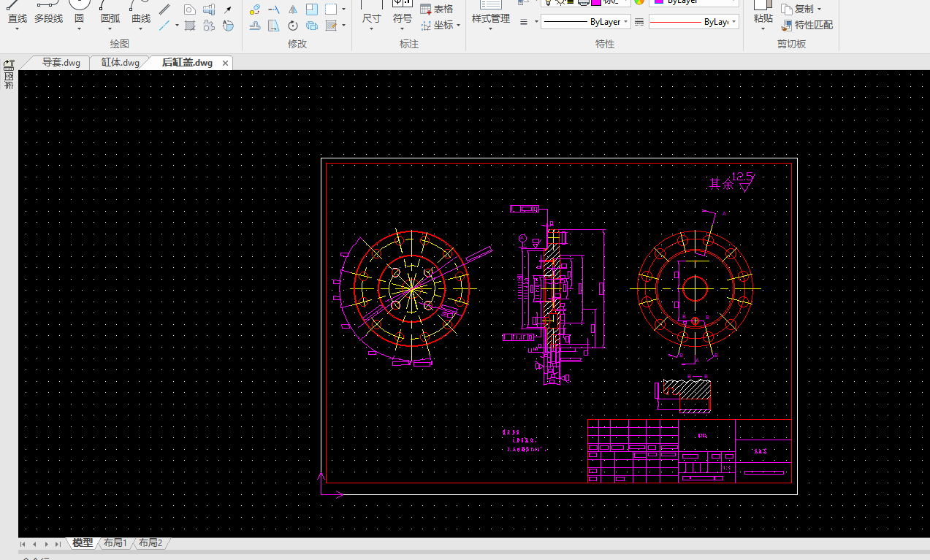This screenshot has width=930, height=560.
Task: Switch to the 缸体.dwg tab
Action: click(x=120, y=63)
